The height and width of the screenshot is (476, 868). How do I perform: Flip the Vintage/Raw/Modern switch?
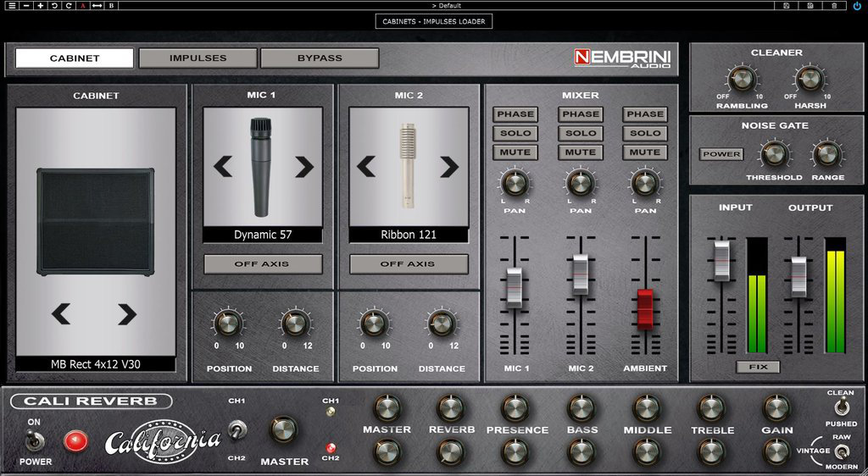(842, 451)
